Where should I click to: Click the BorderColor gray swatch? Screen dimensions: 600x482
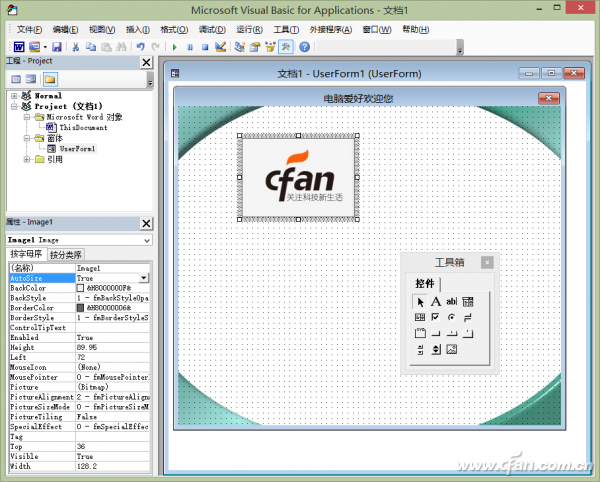80,308
